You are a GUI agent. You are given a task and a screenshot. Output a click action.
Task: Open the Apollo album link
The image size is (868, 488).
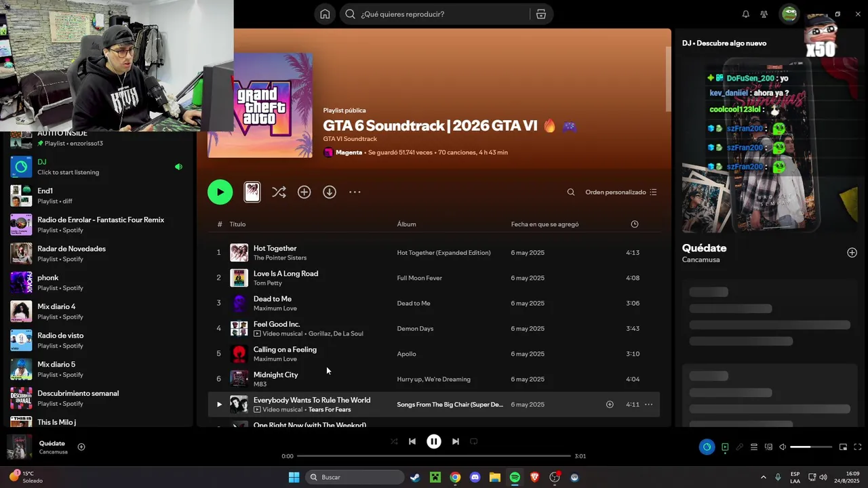407,354
